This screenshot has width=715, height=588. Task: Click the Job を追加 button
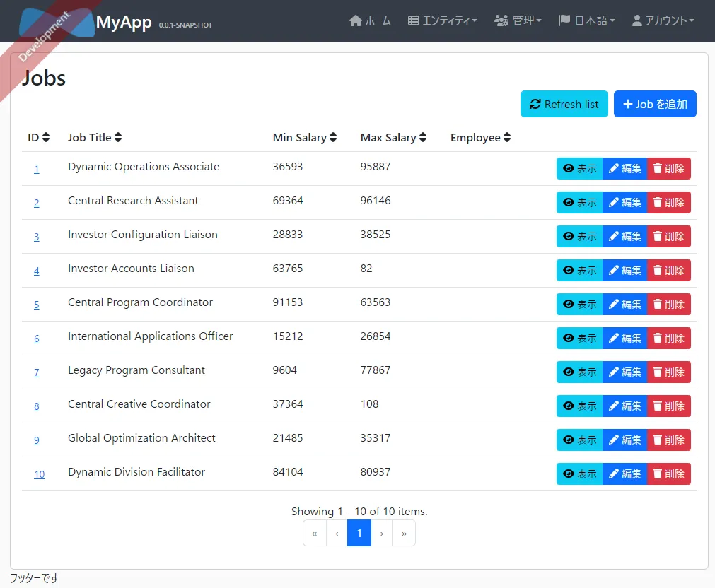point(655,104)
